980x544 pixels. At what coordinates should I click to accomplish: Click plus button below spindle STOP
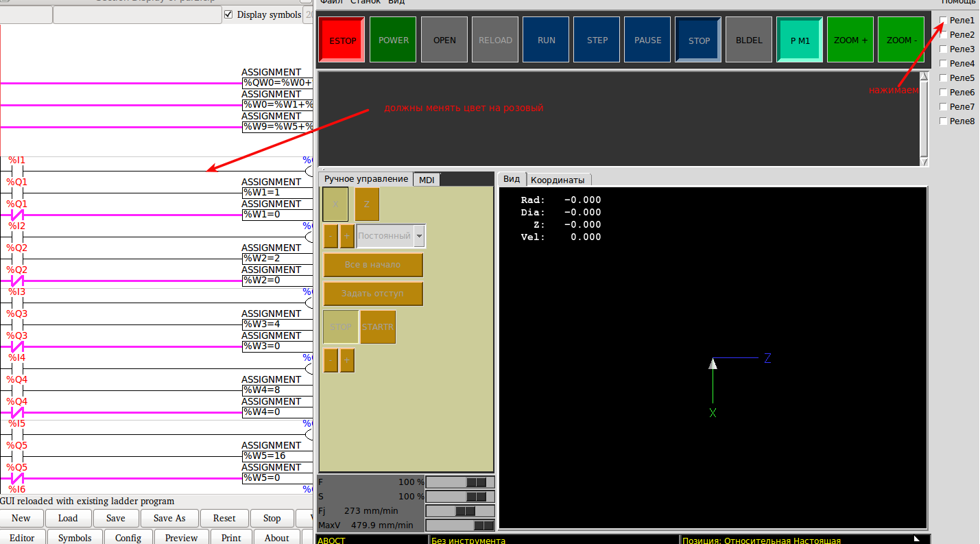point(347,360)
